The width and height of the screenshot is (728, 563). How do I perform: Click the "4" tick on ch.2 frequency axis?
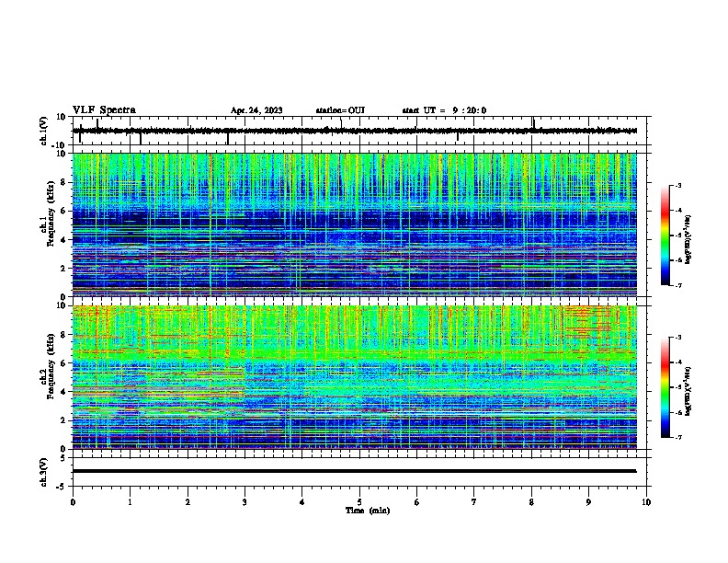coord(65,392)
